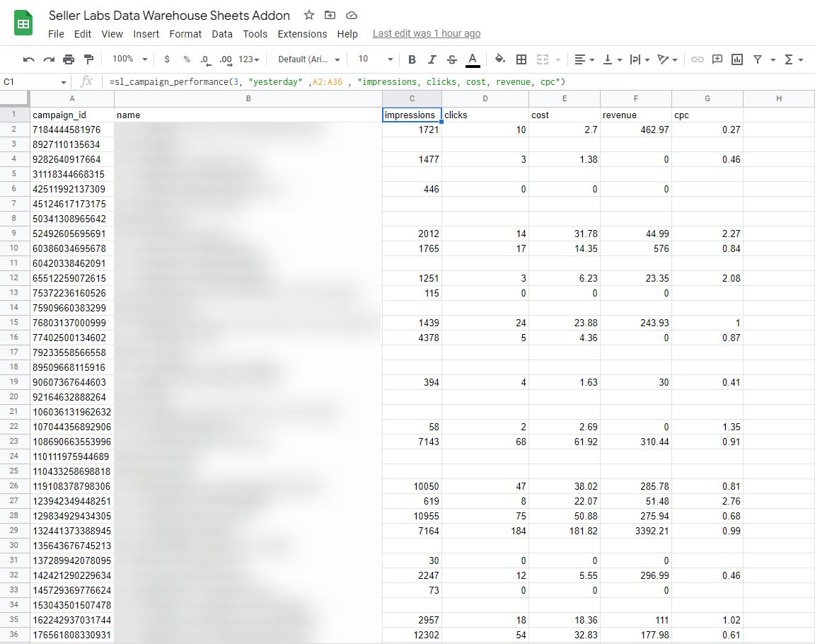Open the Tools menu
Image resolution: width=815 pixels, height=644 pixels.
point(255,34)
